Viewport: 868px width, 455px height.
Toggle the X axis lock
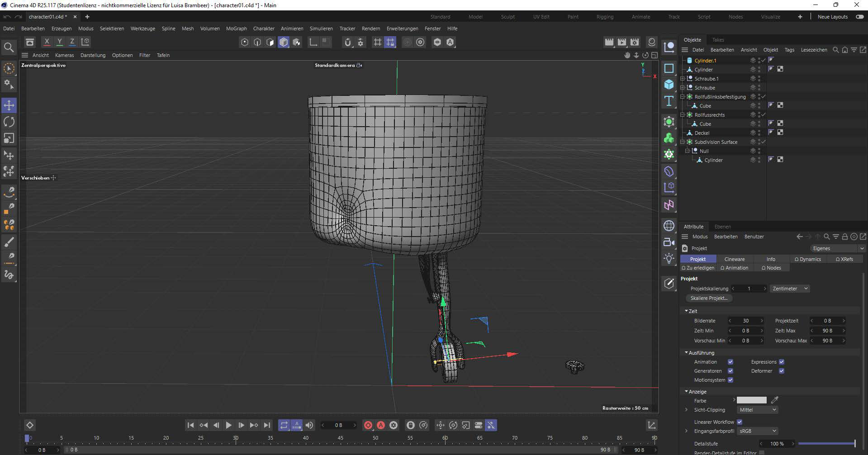coord(47,42)
